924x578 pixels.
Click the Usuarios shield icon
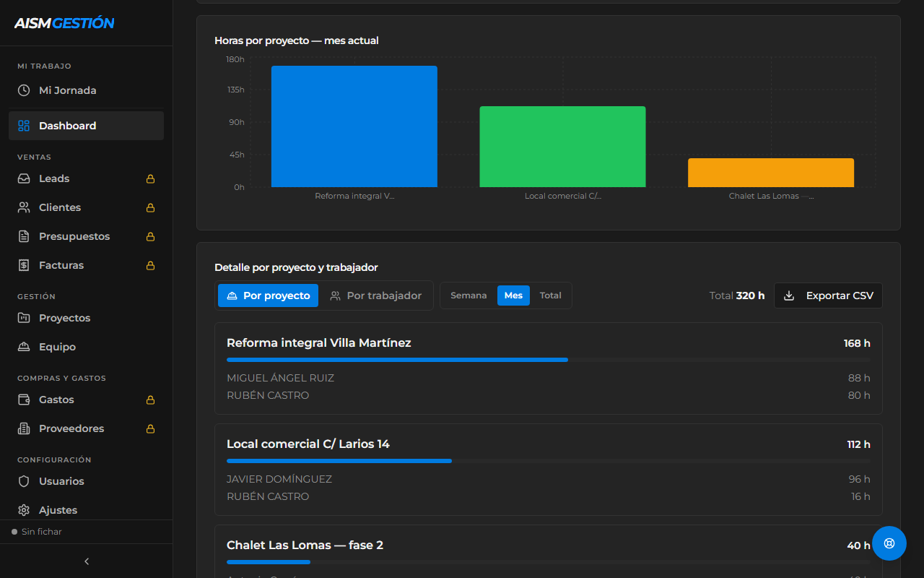pyautogui.click(x=24, y=481)
